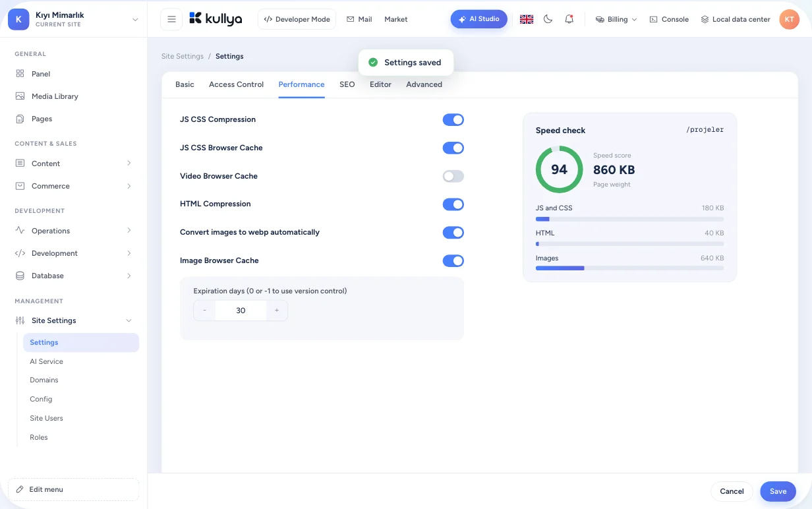Switch to the Advanced tab
This screenshot has height=509, width=812.
(424, 84)
